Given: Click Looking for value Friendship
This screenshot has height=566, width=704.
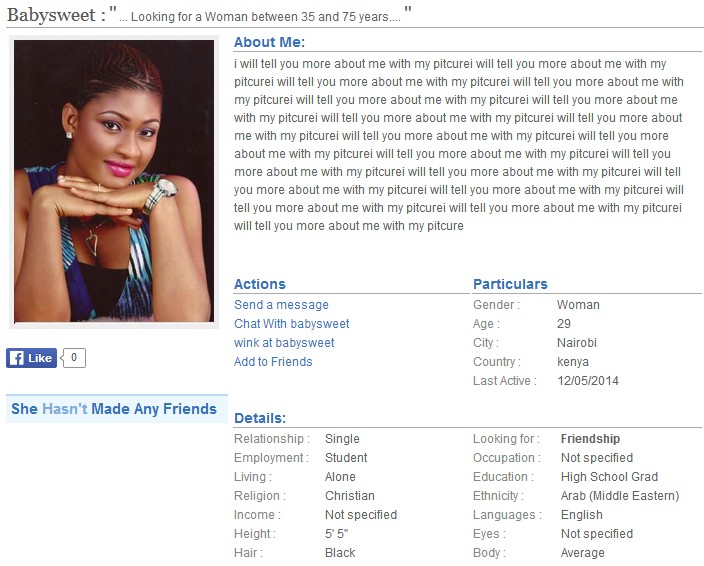Looking at the screenshot, I should pyautogui.click(x=590, y=439).
